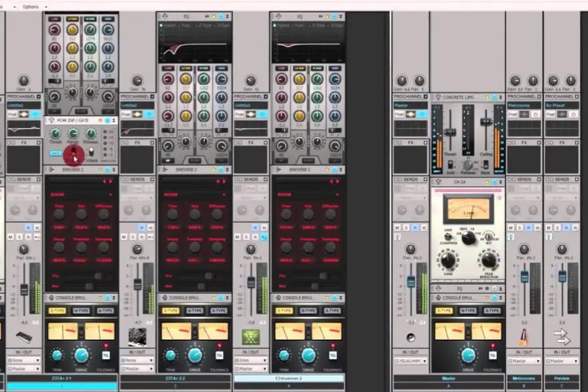
Task: Mute the Master channel
Action: tap(397, 226)
